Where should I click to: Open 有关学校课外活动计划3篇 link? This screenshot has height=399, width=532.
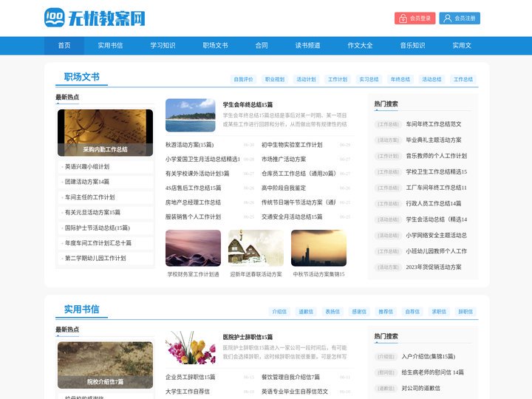point(197,174)
